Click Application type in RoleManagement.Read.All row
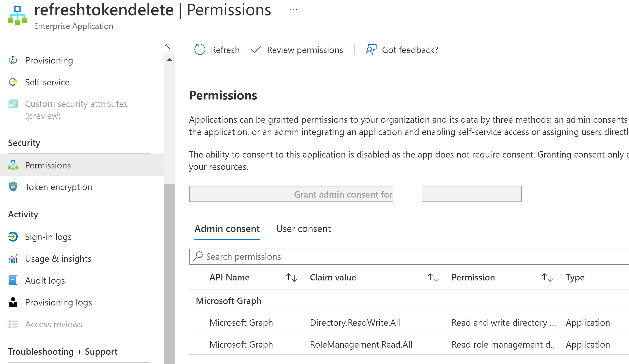The height and width of the screenshot is (364, 629). (x=588, y=344)
